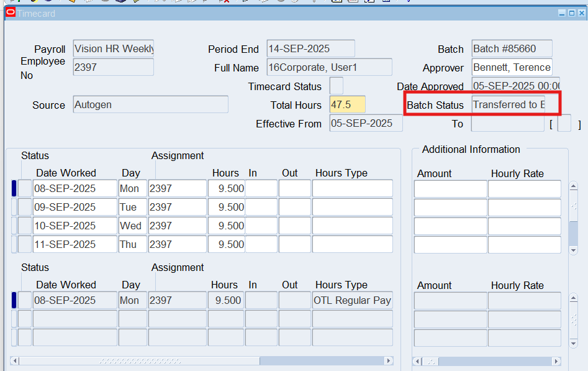Toggle the Status box on the 09-SEP-2025 row
The width and height of the screenshot is (588, 371).
(x=25, y=207)
